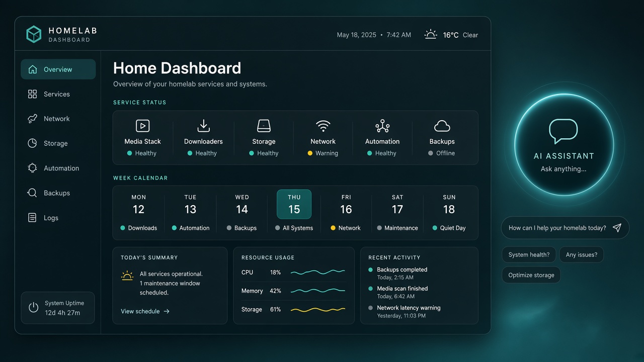Click the Any issues? suggestion button
The width and height of the screenshot is (644, 362).
coord(582,254)
